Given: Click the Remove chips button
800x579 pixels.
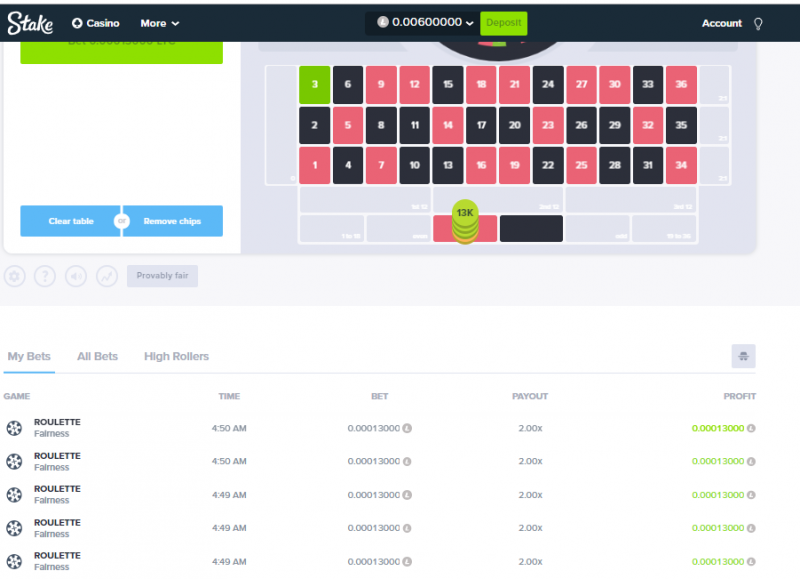Looking at the screenshot, I should (172, 221).
